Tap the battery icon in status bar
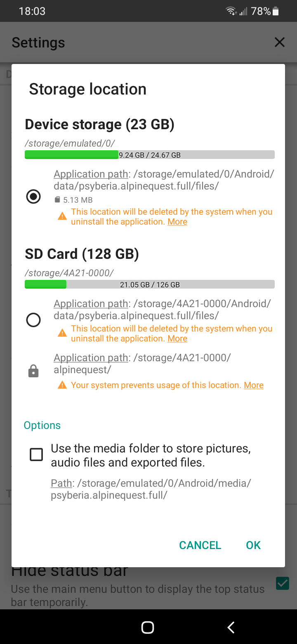Image resolution: width=297 pixels, height=644 pixels. pyautogui.click(x=276, y=12)
